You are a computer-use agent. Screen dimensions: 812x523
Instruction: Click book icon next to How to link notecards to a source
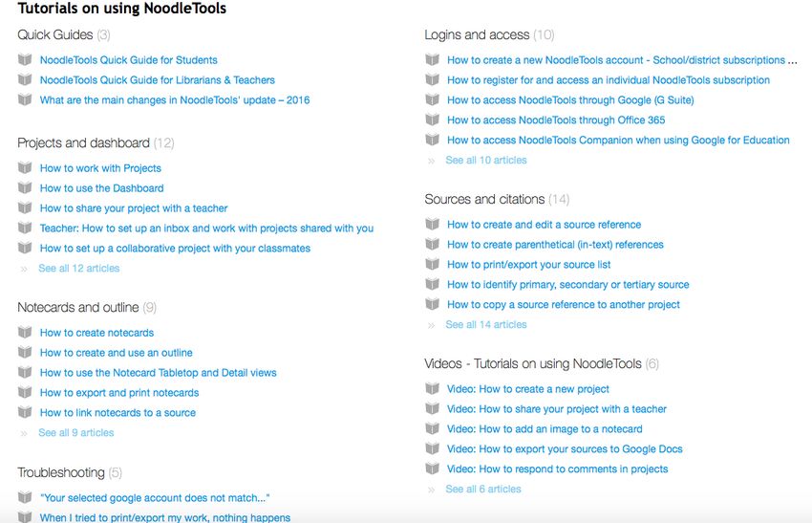(25, 413)
